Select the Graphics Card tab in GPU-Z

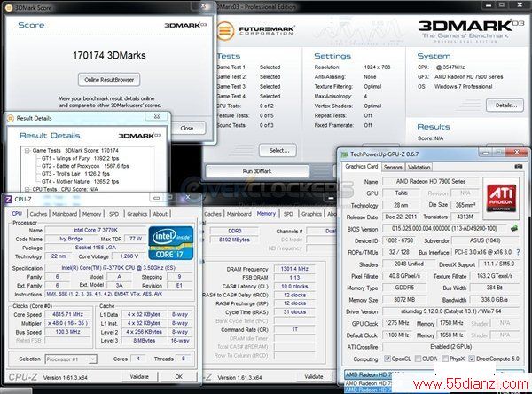coord(362,167)
